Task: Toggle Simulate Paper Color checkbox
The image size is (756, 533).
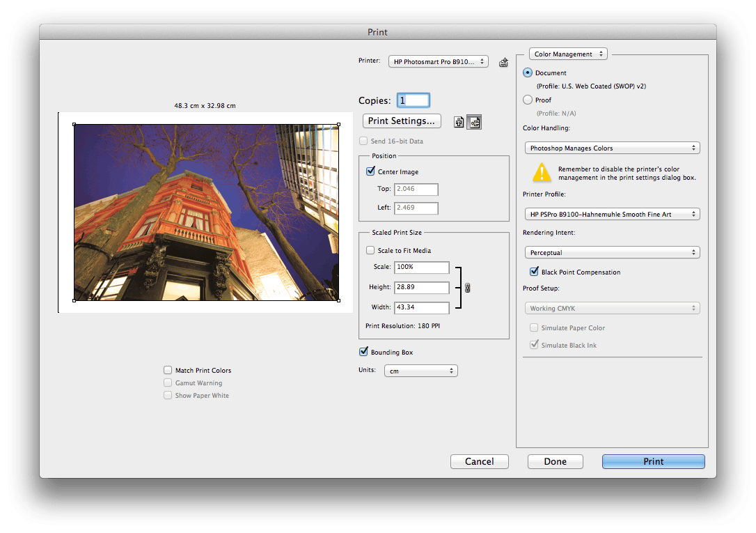Action: pos(534,327)
